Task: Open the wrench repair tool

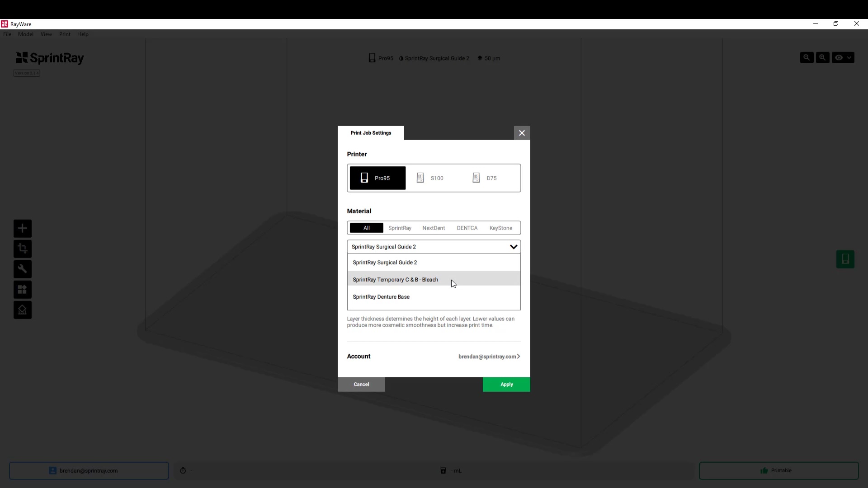Action: (x=22, y=269)
